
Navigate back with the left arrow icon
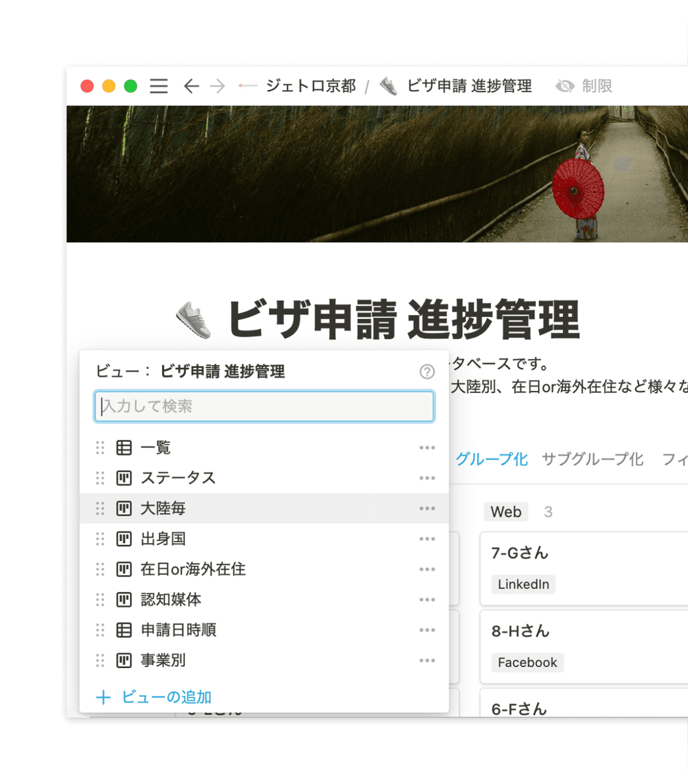tap(190, 86)
